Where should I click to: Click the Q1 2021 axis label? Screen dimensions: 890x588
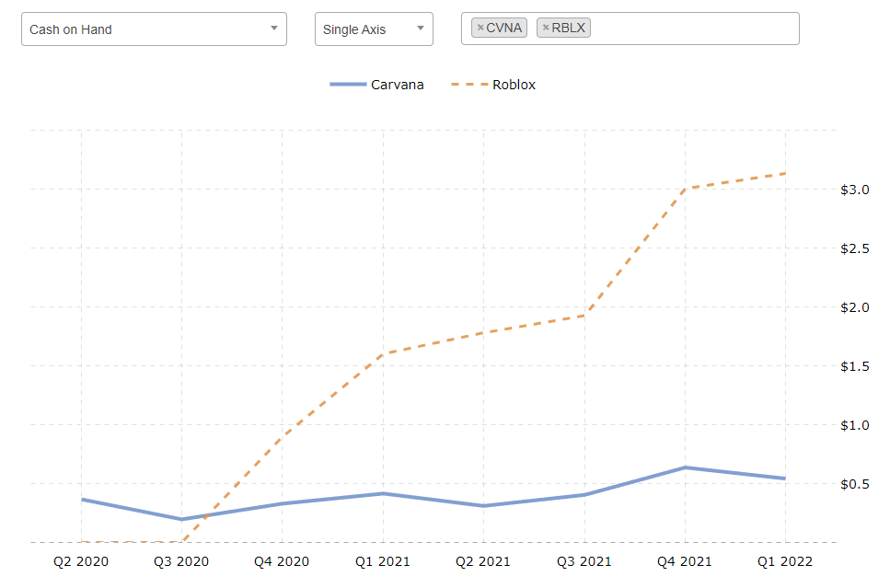383,561
